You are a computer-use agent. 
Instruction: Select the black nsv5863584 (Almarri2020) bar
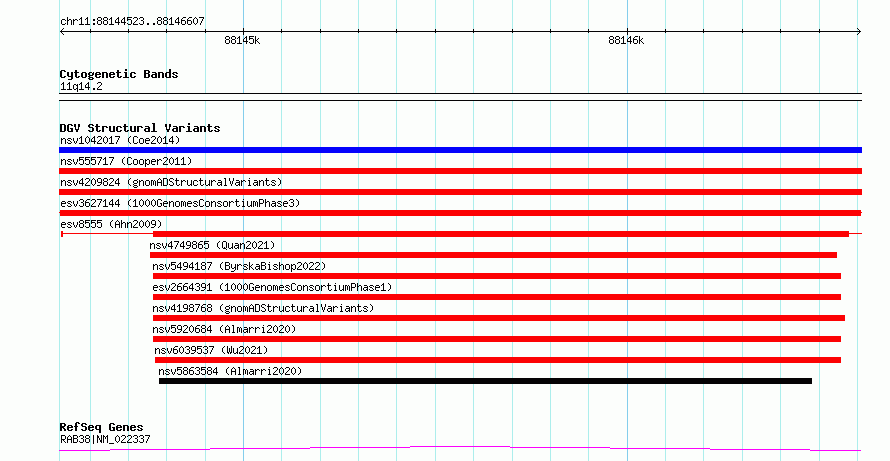coord(485,381)
